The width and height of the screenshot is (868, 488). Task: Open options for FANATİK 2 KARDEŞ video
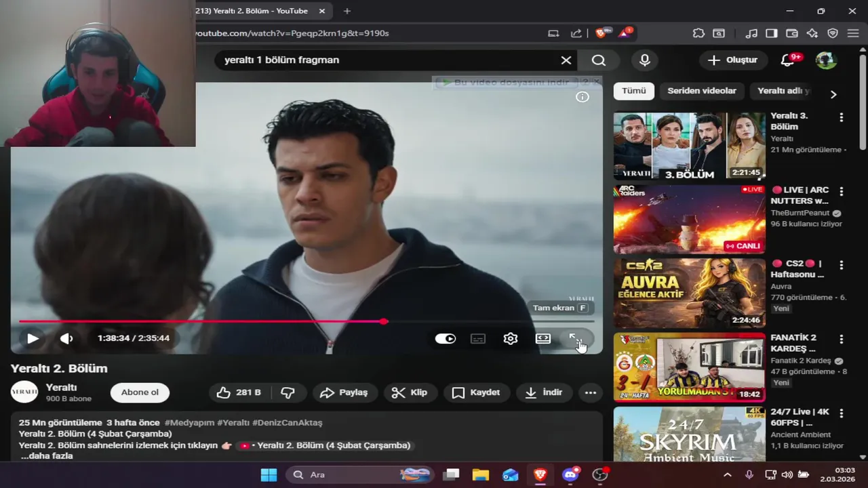pos(842,339)
